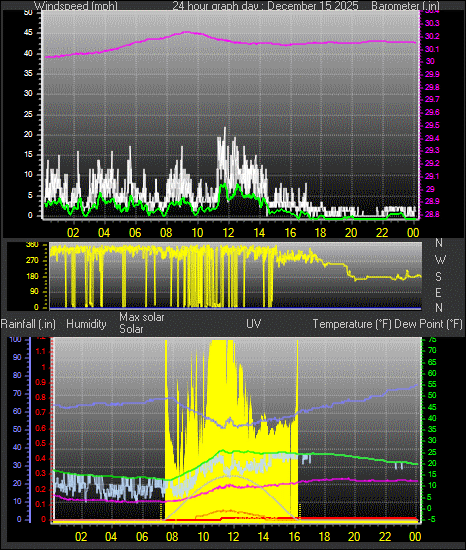Image resolution: width=466 pixels, height=550 pixels.
Task: Click hour 04 under the temperature graph
Action: coord(111,537)
